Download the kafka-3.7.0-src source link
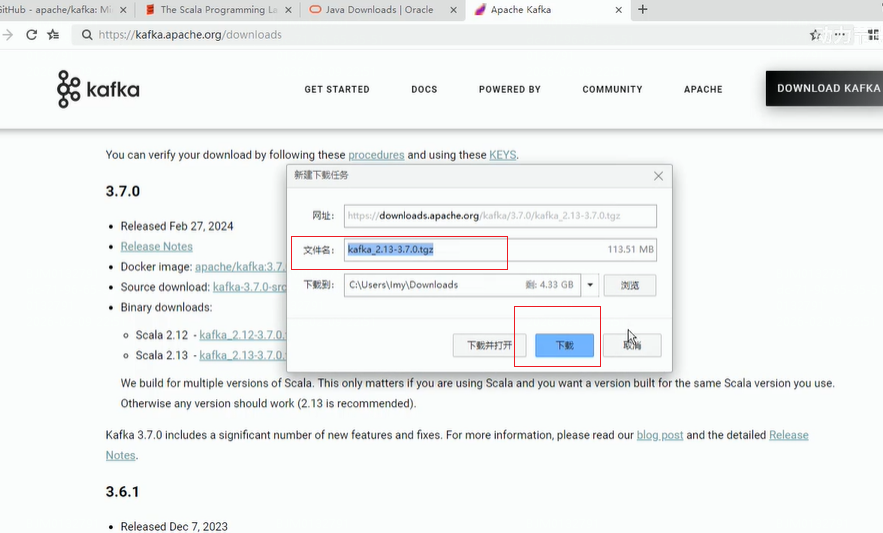Screen dimensions: 883x533 pyautogui.click(x=249, y=287)
